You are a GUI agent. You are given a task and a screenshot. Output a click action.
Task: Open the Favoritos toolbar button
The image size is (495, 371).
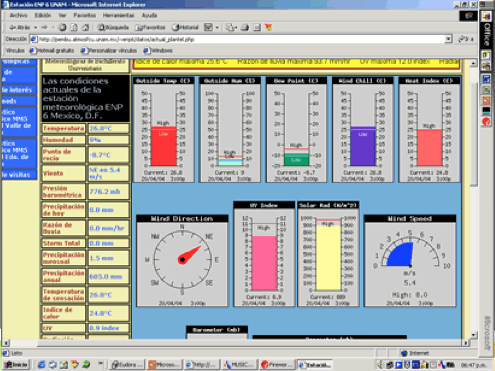pyautogui.click(x=150, y=27)
